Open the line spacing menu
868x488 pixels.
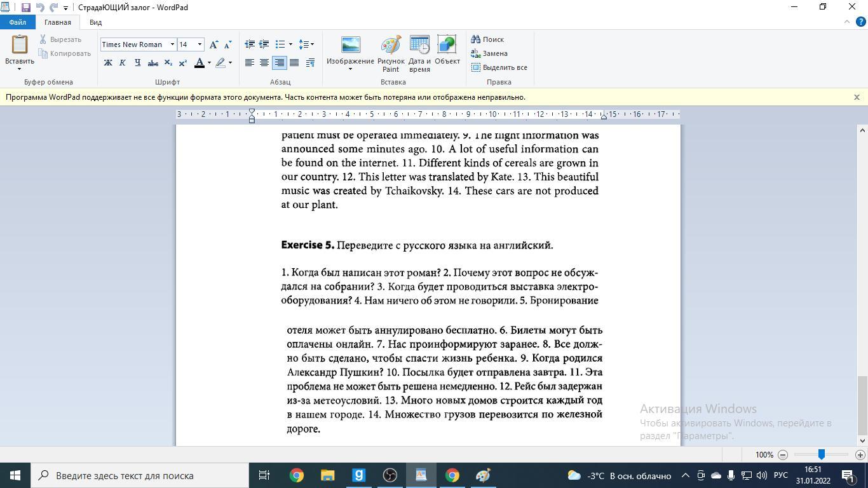click(306, 44)
